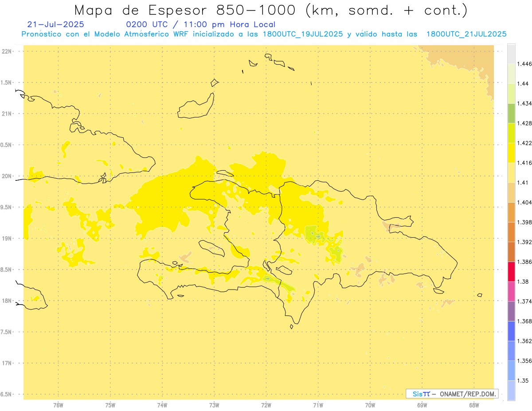532x411 pixels.
Task: Select the 73W longitude label
Action: point(214,405)
